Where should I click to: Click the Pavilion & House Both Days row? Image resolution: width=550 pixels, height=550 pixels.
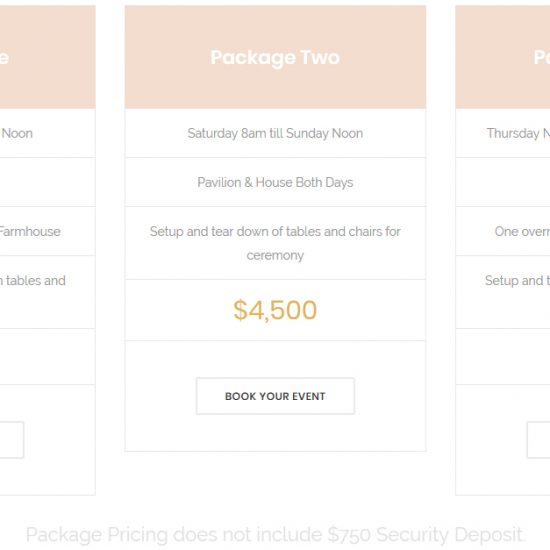coord(275,182)
